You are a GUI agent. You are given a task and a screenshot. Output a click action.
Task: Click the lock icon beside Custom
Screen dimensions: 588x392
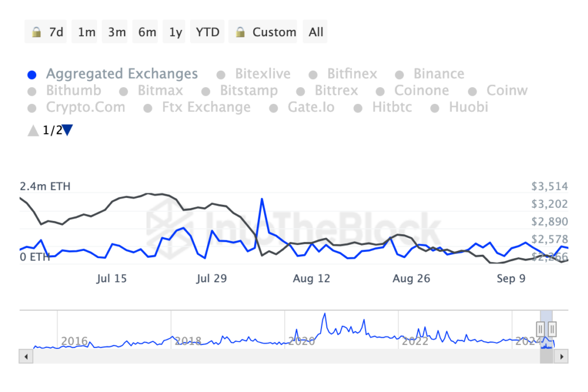[x=241, y=32]
